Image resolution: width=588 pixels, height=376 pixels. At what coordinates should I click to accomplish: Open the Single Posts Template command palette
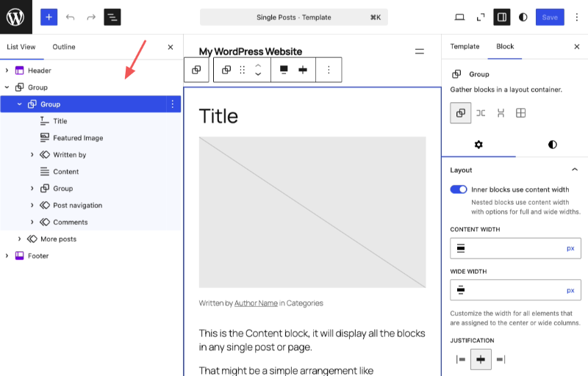tap(293, 17)
